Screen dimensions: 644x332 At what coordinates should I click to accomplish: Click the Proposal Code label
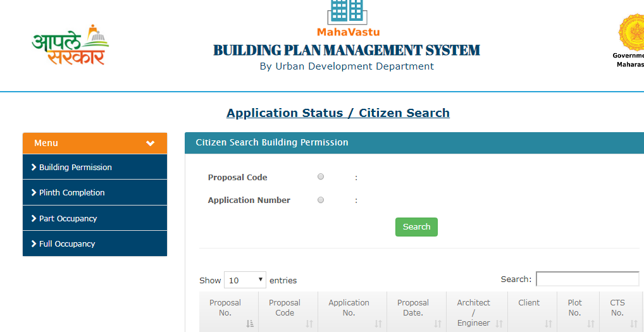tap(237, 177)
